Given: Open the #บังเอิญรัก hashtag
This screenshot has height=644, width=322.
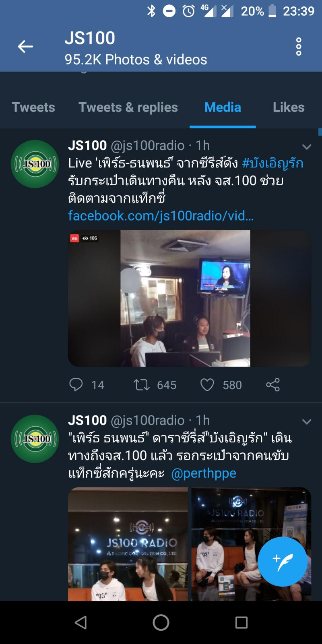Looking at the screenshot, I should (x=272, y=163).
